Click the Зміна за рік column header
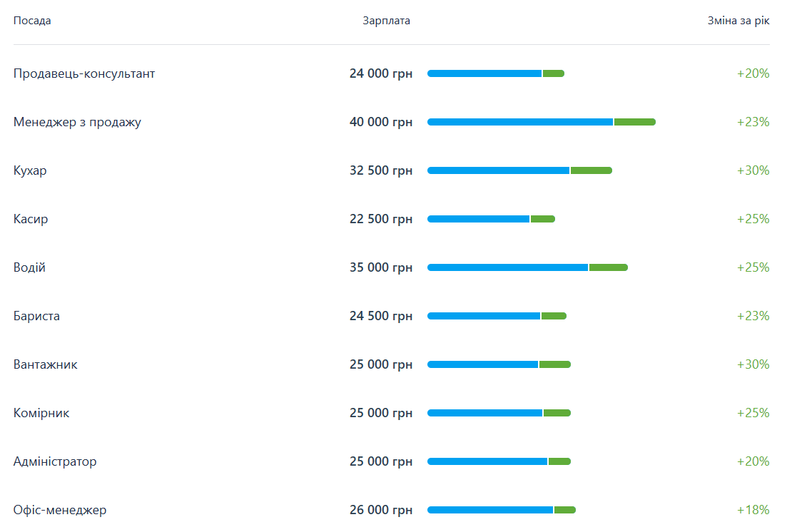The height and width of the screenshot is (532, 787). click(x=738, y=21)
